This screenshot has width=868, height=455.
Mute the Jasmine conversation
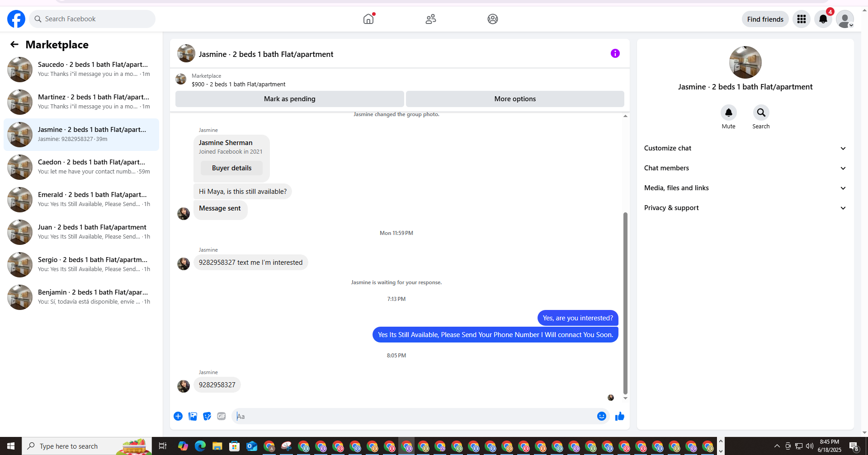point(728,113)
